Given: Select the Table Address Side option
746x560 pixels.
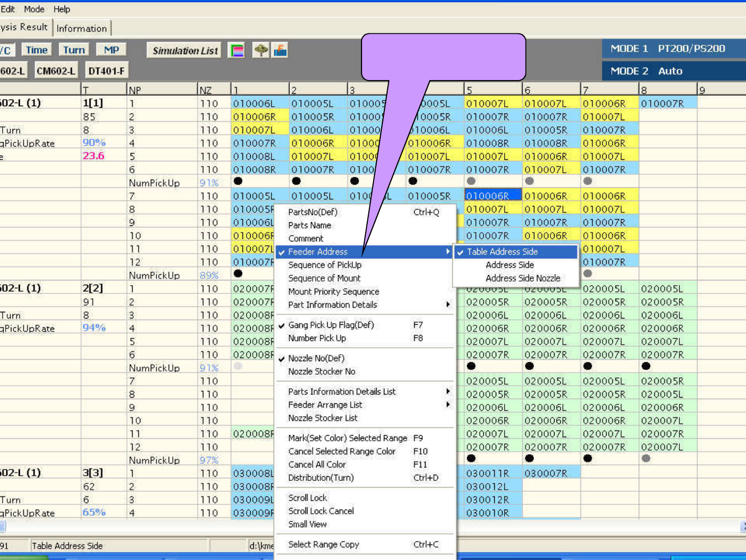Looking at the screenshot, I should 502,252.
